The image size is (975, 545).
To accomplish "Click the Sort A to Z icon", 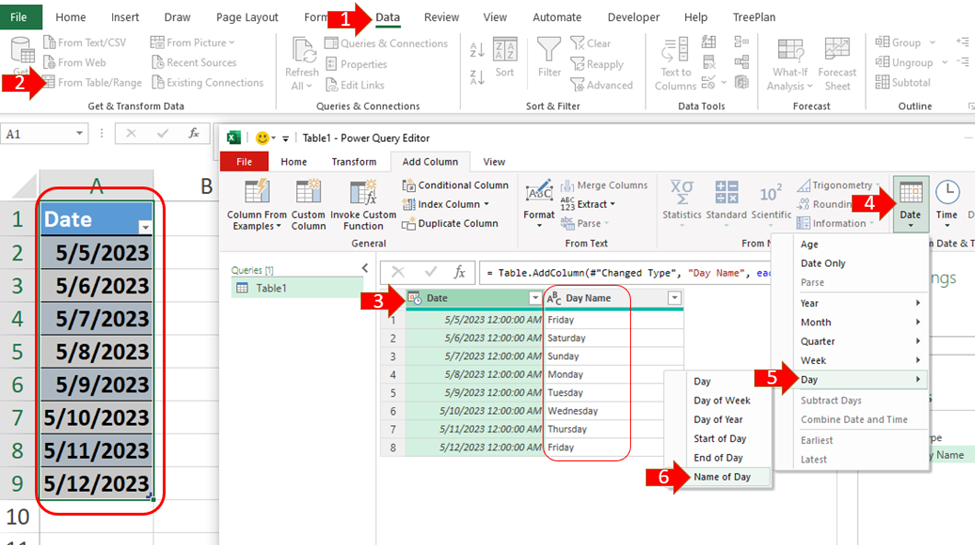I will click(x=477, y=50).
